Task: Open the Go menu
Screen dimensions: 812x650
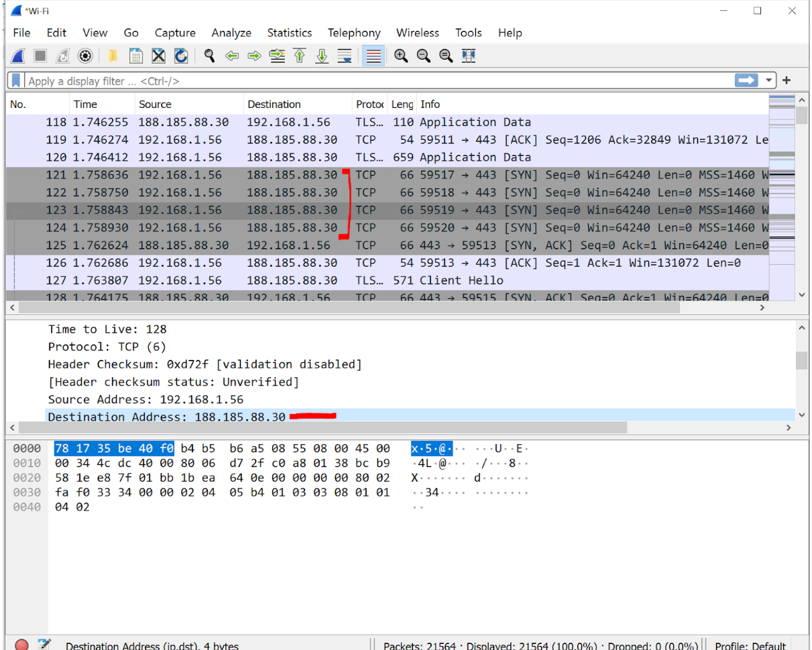Action: [131, 33]
